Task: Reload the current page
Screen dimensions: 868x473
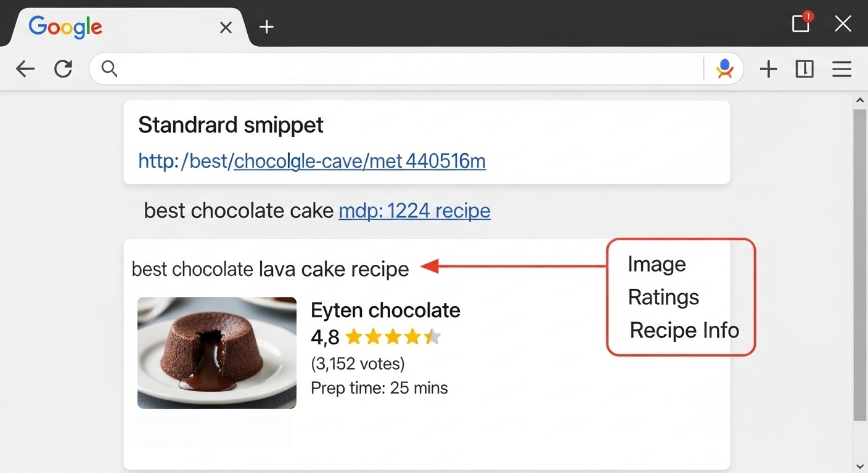Action: pyautogui.click(x=63, y=69)
